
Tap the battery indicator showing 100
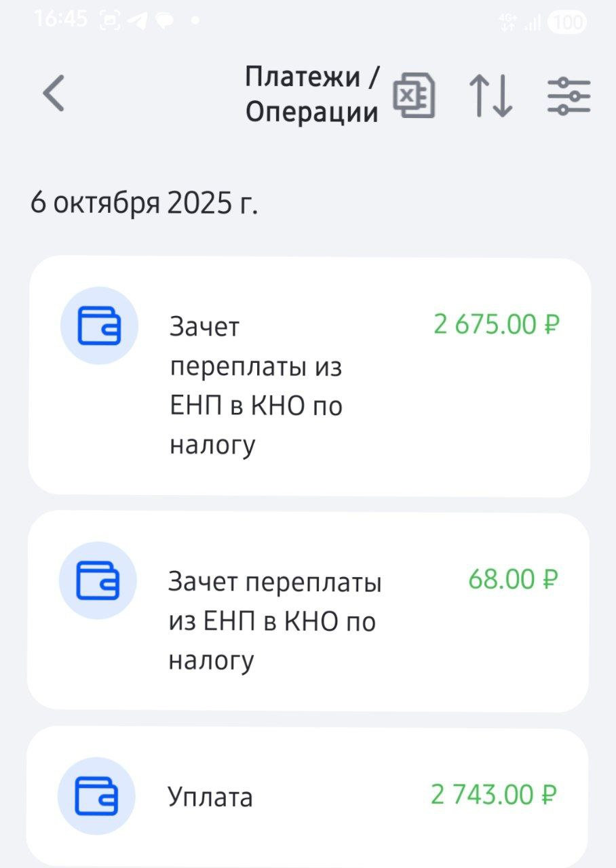coord(566,22)
